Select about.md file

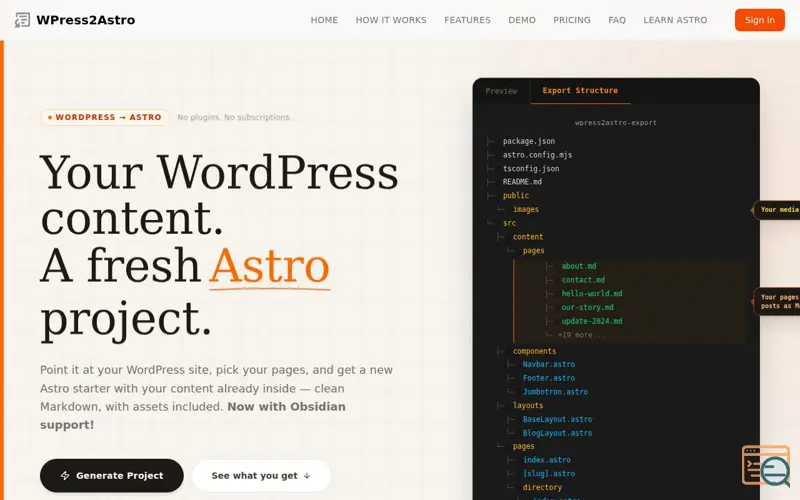tap(579, 266)
